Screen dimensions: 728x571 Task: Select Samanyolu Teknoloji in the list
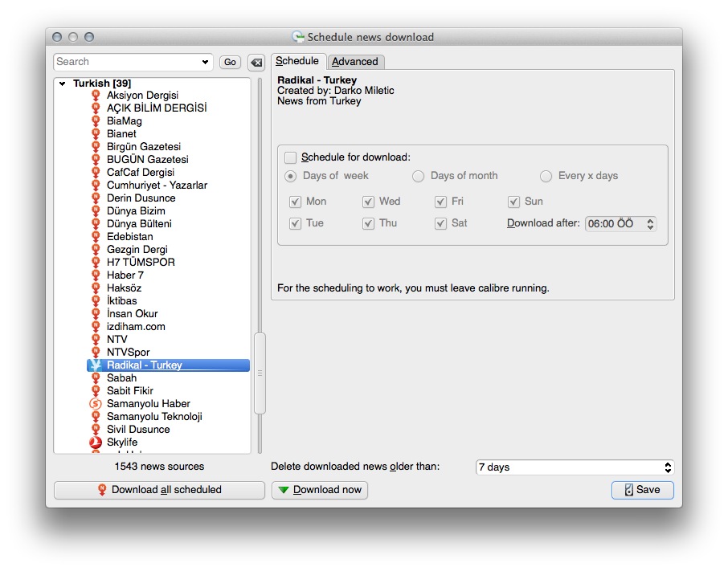tap(154, 417)
